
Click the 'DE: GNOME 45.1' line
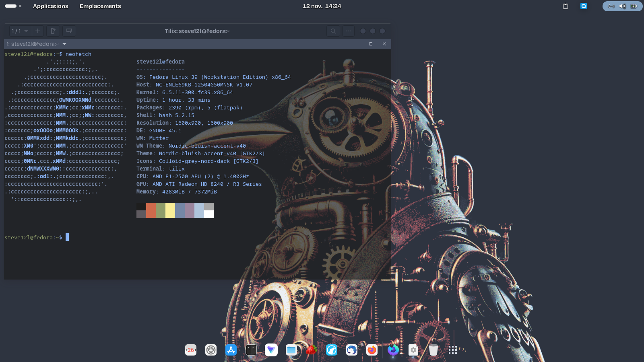[x=159, y=130]
